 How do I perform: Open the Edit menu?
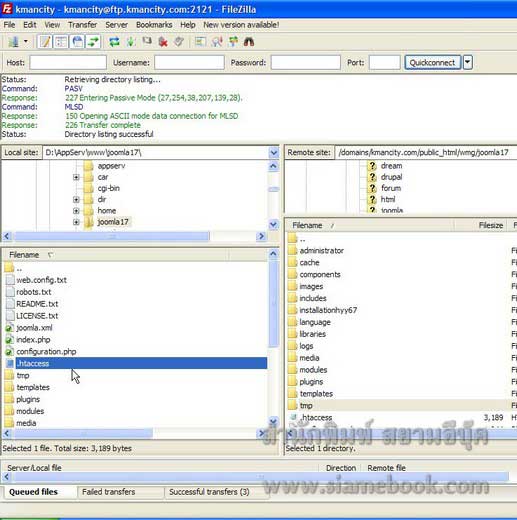click(30, 25)
